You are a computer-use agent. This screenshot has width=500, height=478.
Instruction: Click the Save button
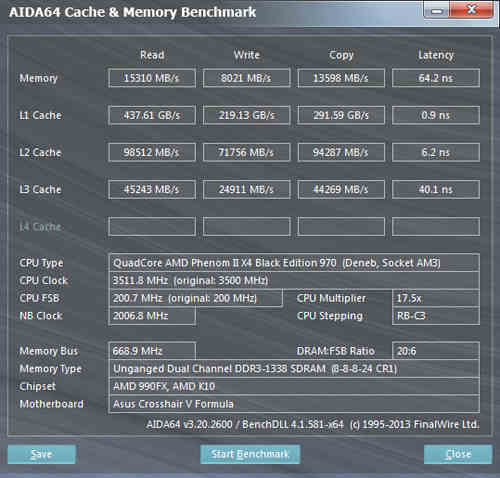click(x=42, y=454)
